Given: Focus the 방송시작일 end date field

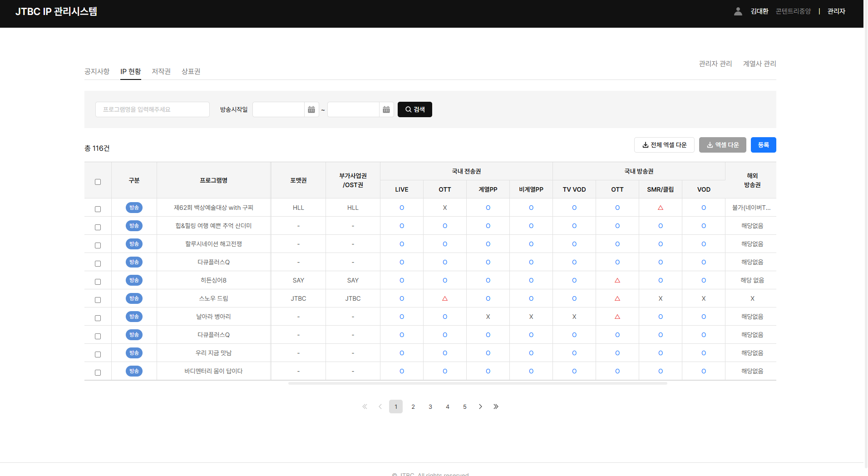Looking at the screenshot, I should click(353, 109).
